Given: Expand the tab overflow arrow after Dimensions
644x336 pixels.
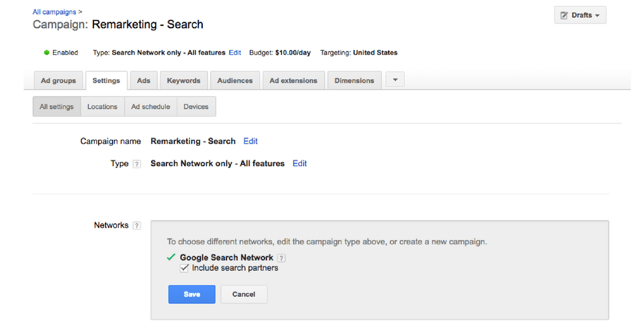Looking at the screenshot, I should pos(394,79).
